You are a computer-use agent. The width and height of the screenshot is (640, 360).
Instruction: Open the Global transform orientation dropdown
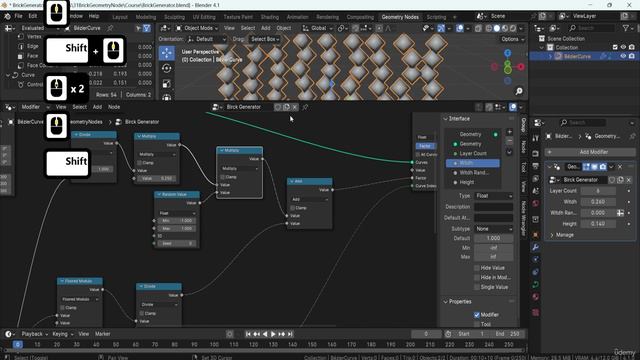tap(318, 28)
